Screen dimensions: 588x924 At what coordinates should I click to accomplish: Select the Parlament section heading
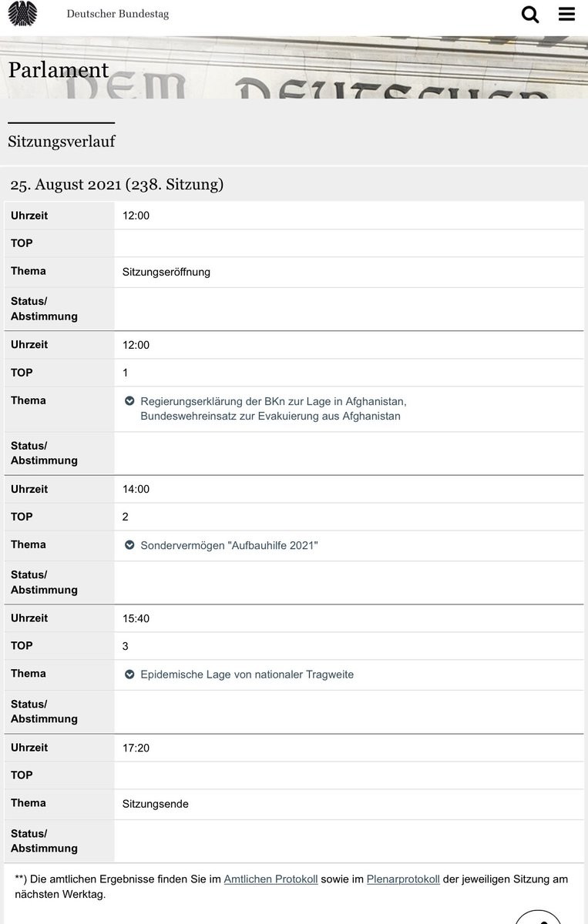point(59,70)
